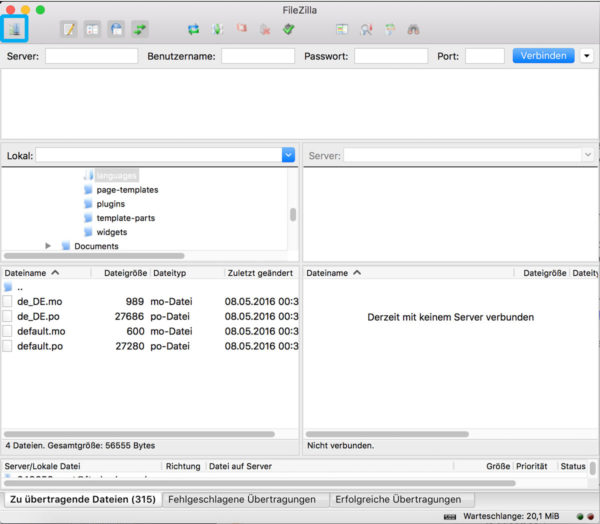Toggle the message log display icon
This screenshot has width=600, height=524.
pyautogui.click(x=69, y=29)
